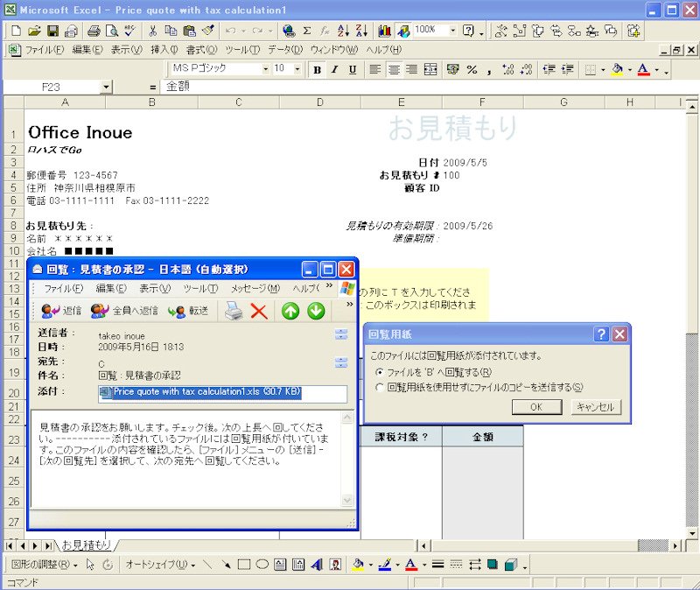The image size is (700, 590).
Task: Print the email with printer icon
Action: [x=234, y=311]
